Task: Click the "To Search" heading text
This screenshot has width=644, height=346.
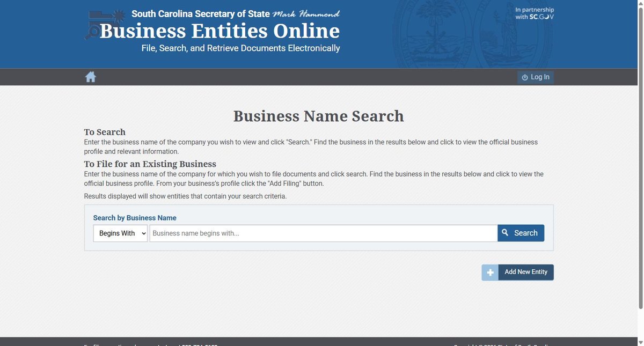Action: pyautogui.click(x=105, y=132)
